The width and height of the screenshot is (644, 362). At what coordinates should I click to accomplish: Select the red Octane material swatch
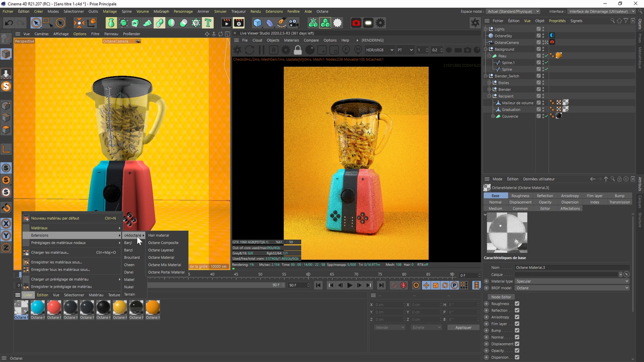click(x=54, y=310)
